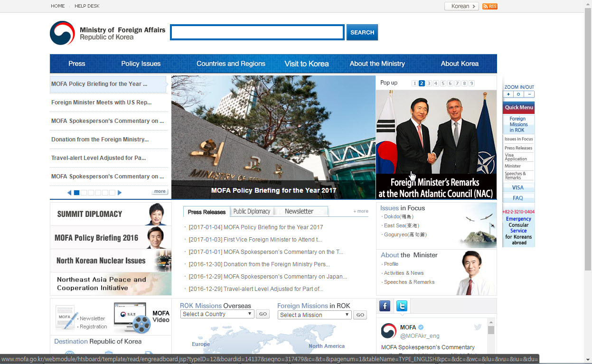Switch to pop-up slide number 9

(471, 83)
